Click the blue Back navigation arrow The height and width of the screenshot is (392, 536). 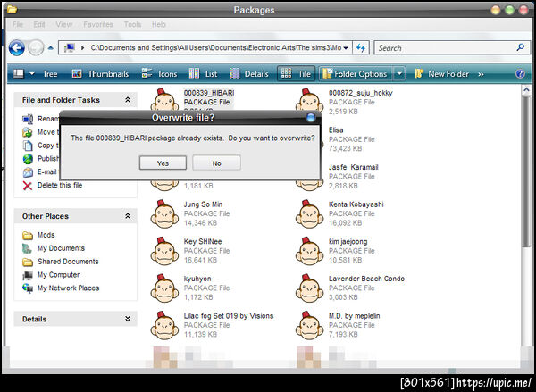point(16,48)
